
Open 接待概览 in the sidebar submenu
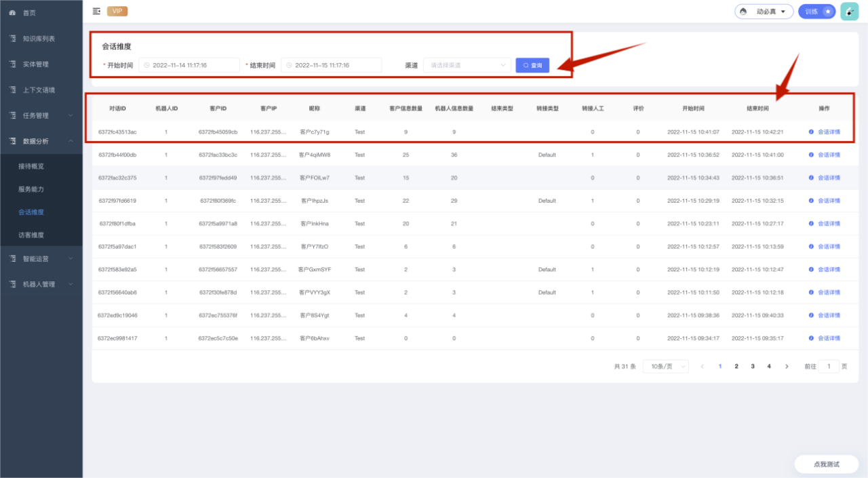point(31,166)
